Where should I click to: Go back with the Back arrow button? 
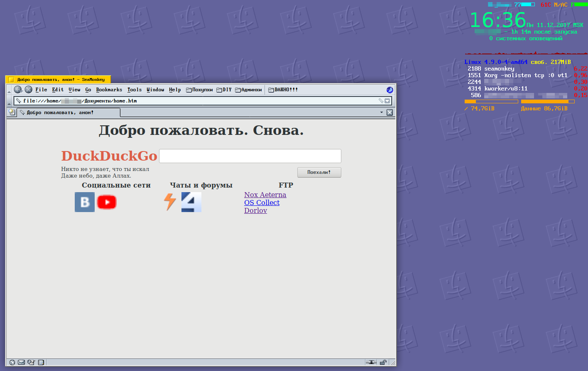point(18,90)
